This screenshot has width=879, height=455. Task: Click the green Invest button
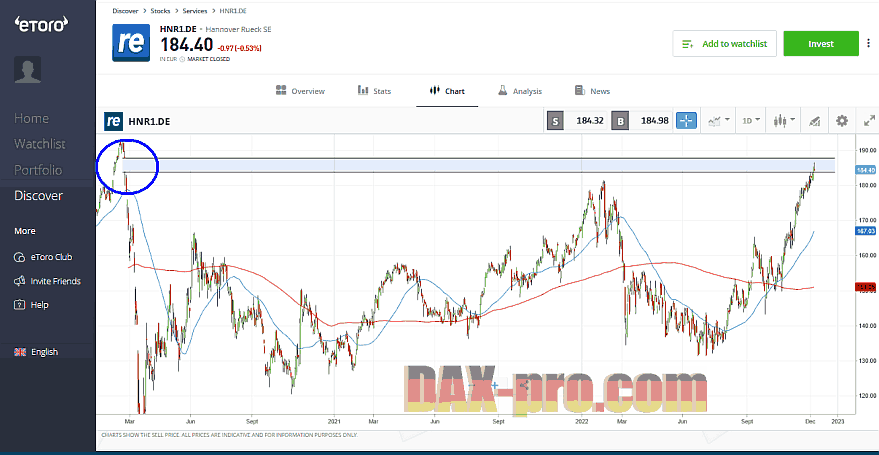point(821,44)
